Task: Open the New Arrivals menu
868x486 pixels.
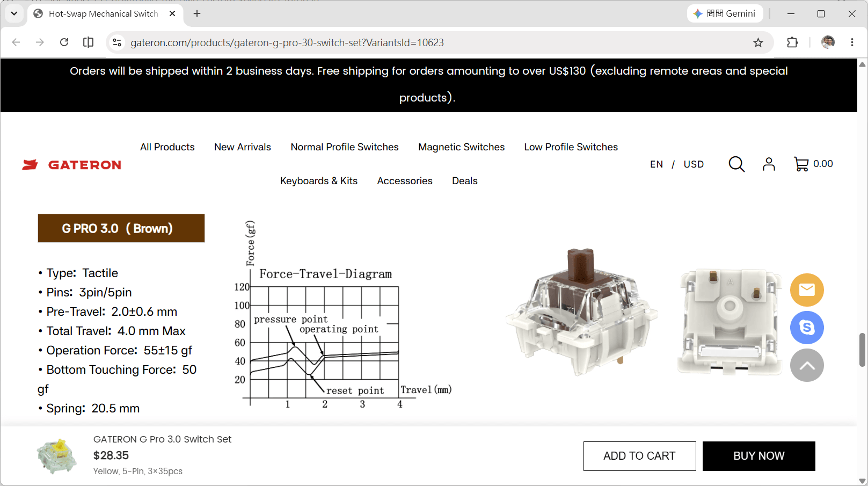Action: tap(243, 147)
